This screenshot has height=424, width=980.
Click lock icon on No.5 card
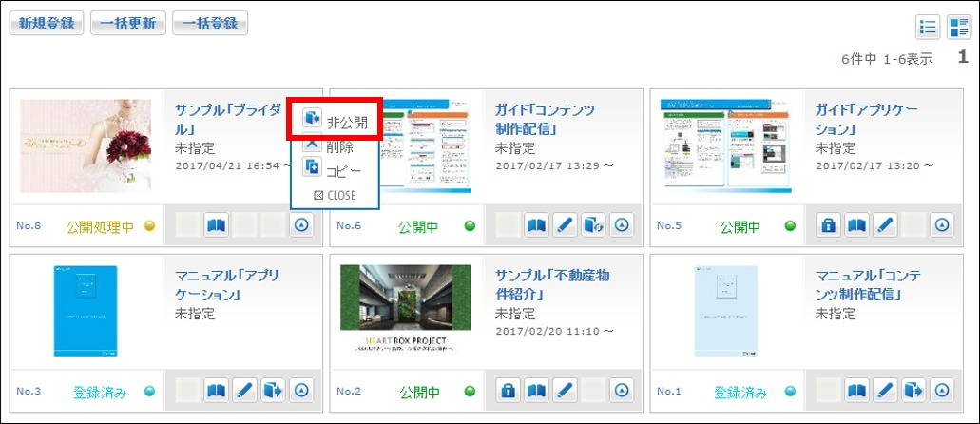tap(829, 225)
